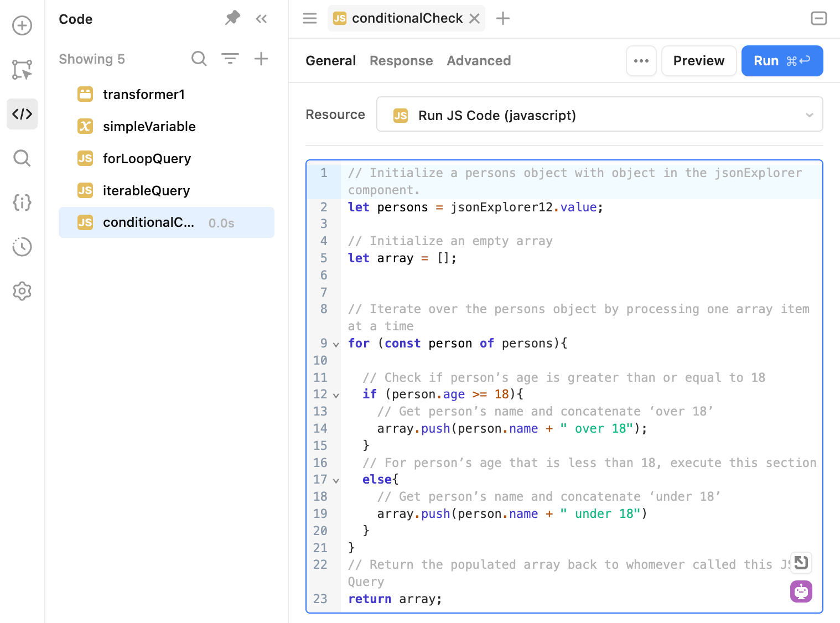
Task: Click the 'Code' panel heading
Action: (x=76, y=19)
